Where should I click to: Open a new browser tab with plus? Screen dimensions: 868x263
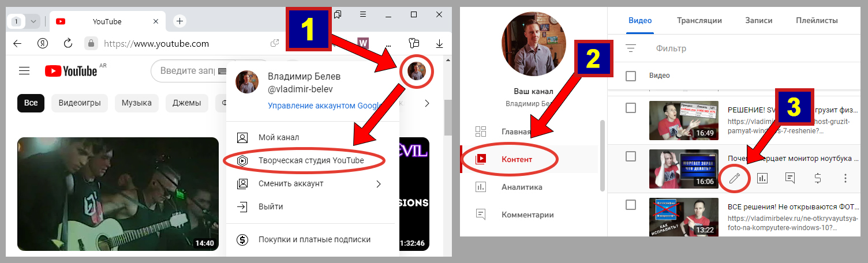click(x=180, y=21)
